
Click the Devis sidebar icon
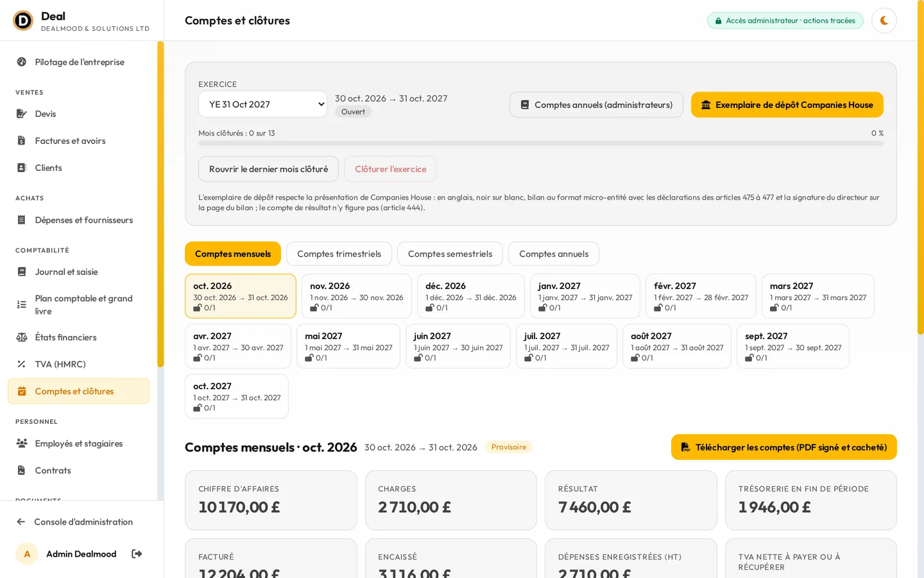(x=22, y=114)
